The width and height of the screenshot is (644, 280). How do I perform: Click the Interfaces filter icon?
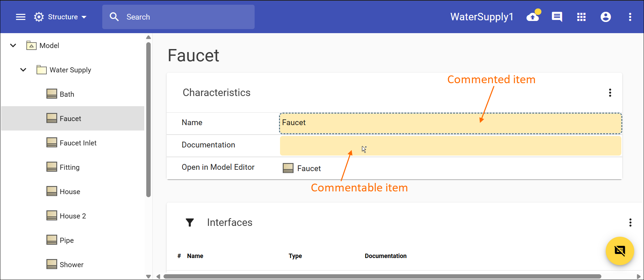(190, 223)
